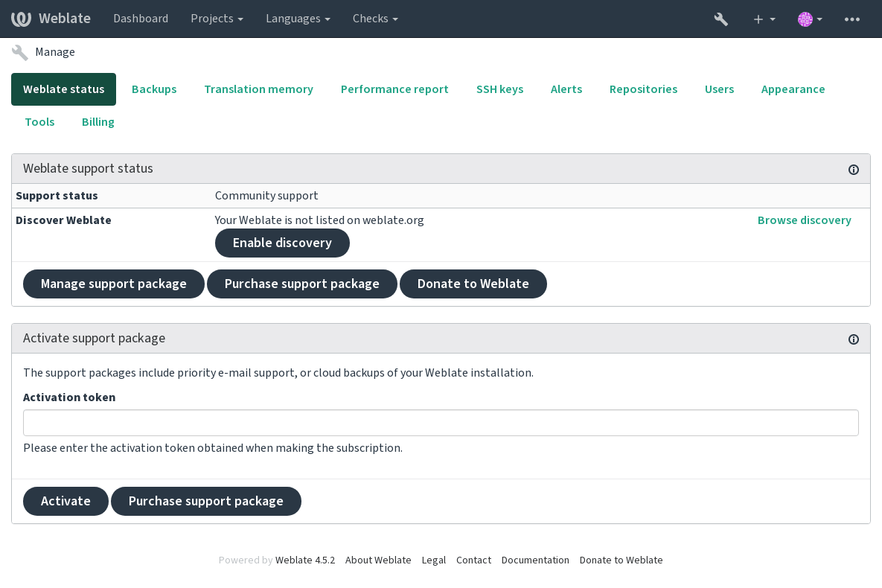Image resolution: width=882 pixels, height=588 pixels.
Task: Open the plus add menu
Action: click(x=764, y=19)
